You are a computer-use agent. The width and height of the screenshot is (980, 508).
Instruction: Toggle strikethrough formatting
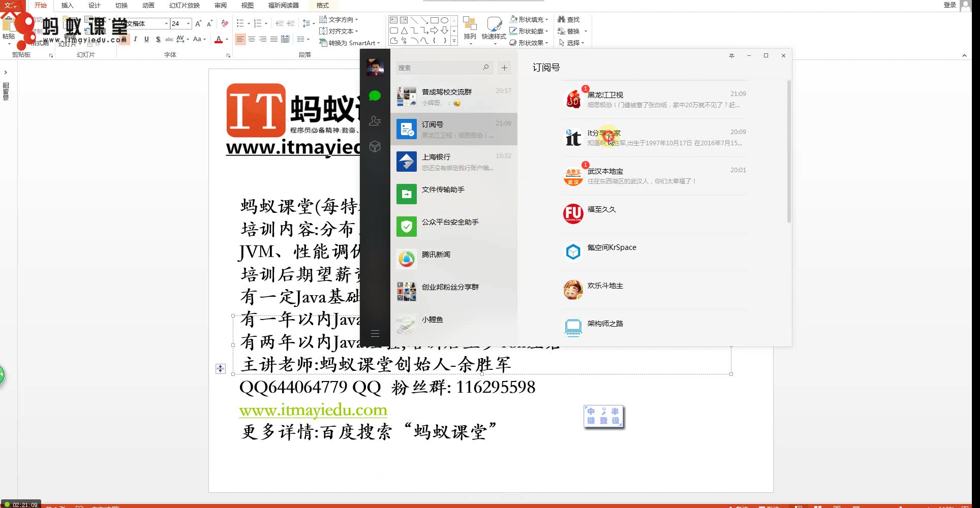[169, 39]
